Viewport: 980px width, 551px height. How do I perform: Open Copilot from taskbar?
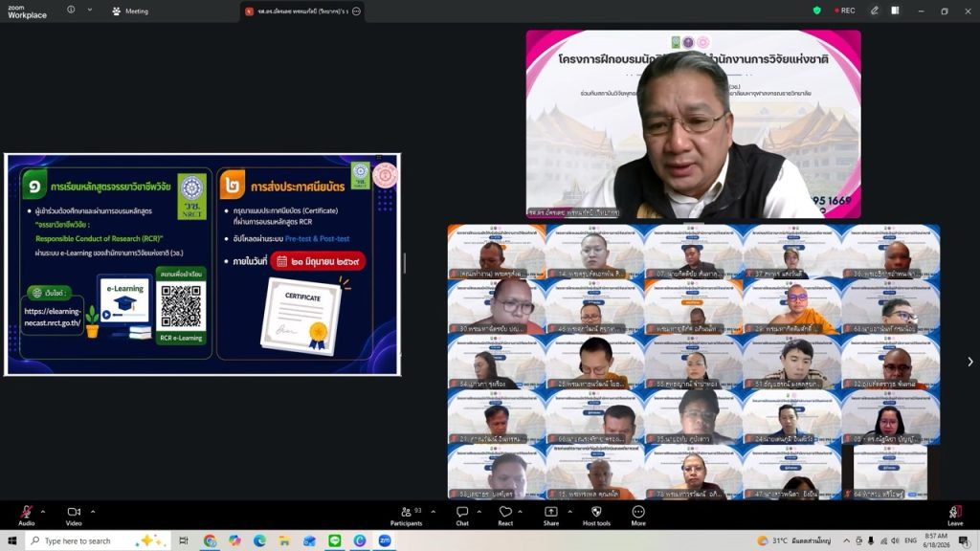tap(234, 540)
